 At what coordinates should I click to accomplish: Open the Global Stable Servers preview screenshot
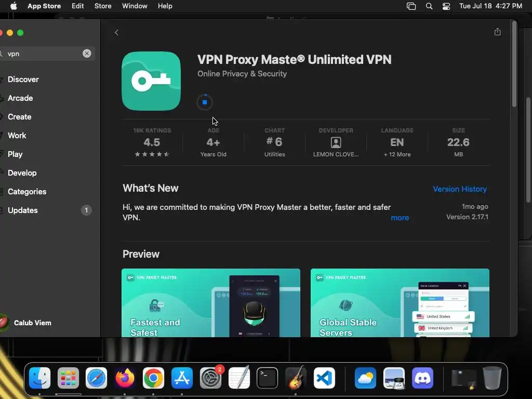pyautogui.click(x=400, y=303)
